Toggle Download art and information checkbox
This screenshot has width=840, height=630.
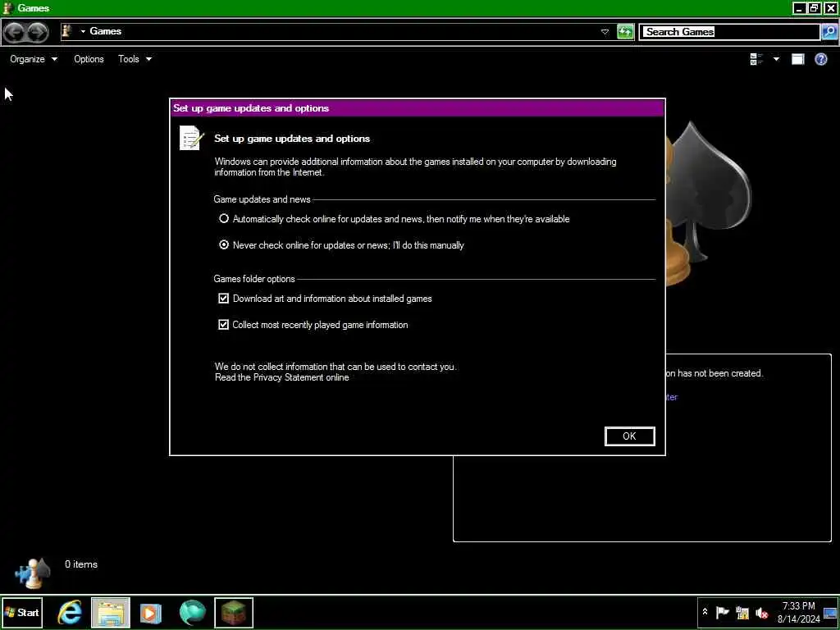click(223, 299)
